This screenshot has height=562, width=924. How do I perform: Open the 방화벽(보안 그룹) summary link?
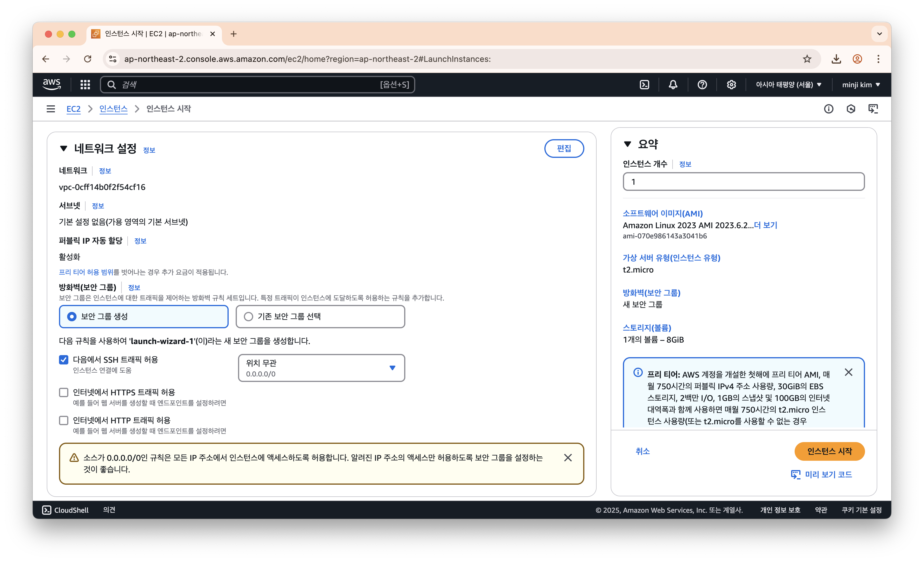[651, 293]
